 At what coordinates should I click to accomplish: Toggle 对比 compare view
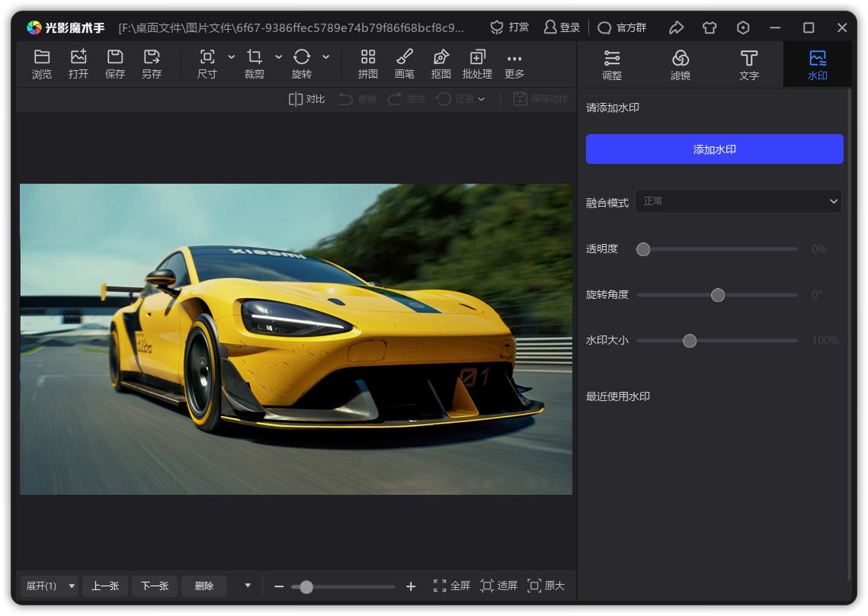(x=306, y=99)
